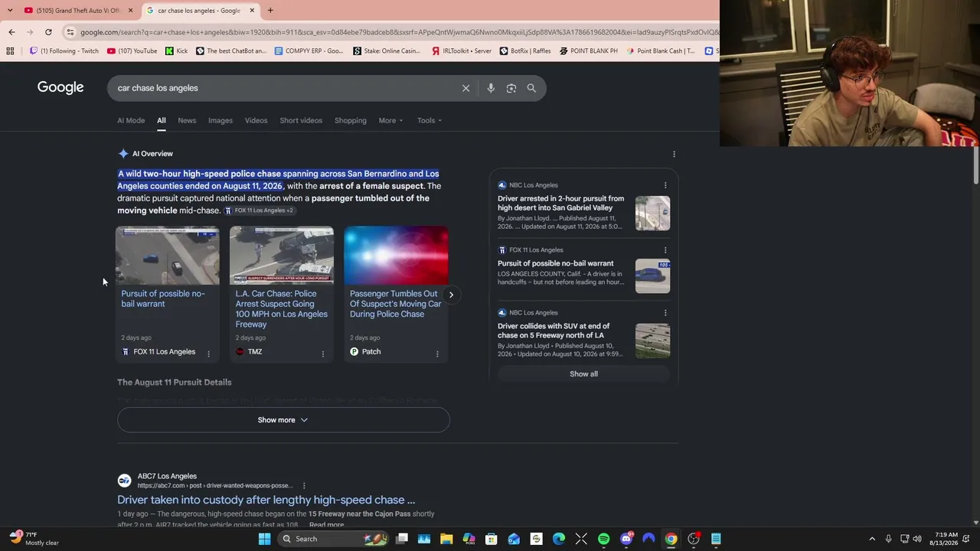Open options for the NBC 2-hour pursuit source
Screen dimensions: 980x551
point(665,185)
